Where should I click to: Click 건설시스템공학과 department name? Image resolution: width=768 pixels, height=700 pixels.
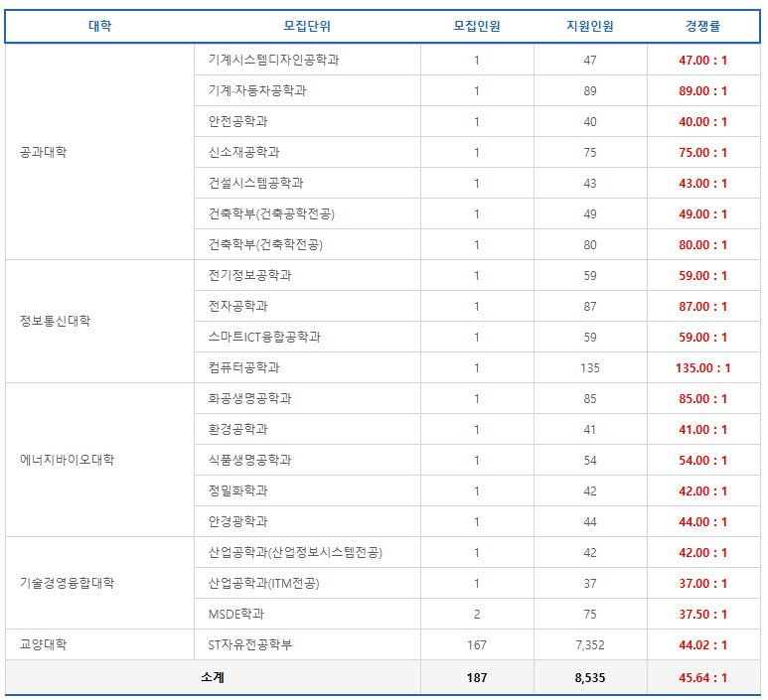[255, 183]
